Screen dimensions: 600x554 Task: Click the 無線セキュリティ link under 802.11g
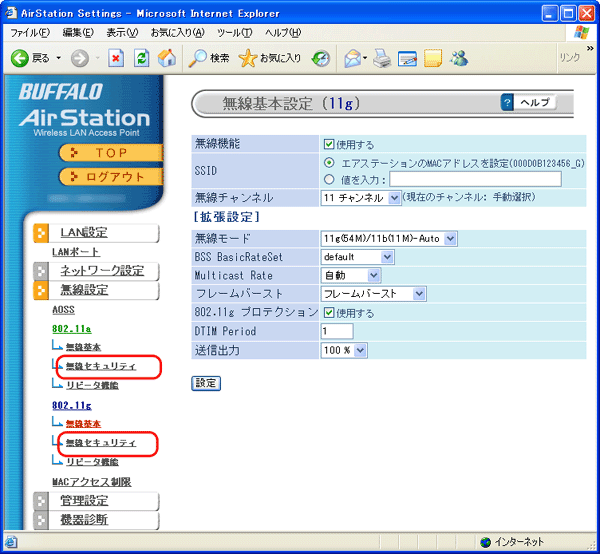tap(100, 442)
